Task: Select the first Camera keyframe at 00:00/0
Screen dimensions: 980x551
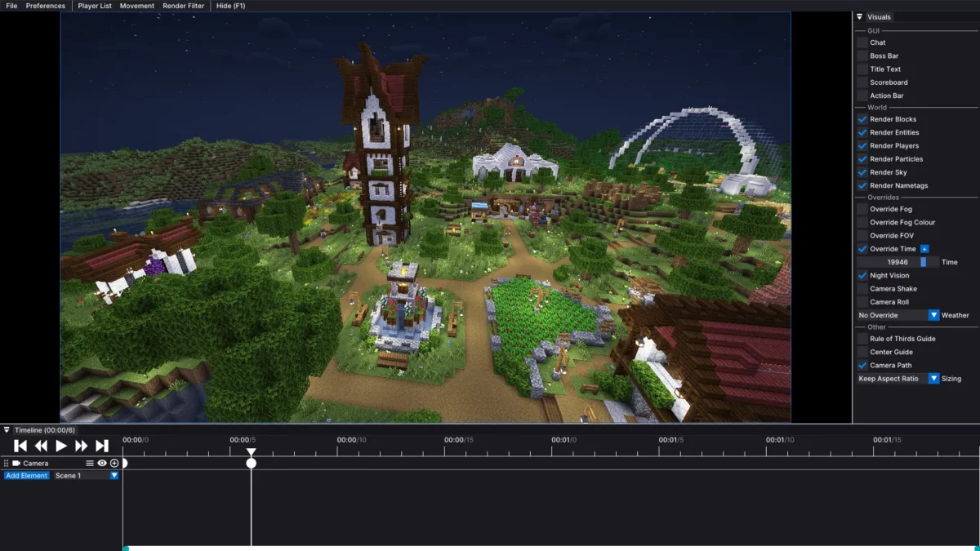Action: (125, 463)
